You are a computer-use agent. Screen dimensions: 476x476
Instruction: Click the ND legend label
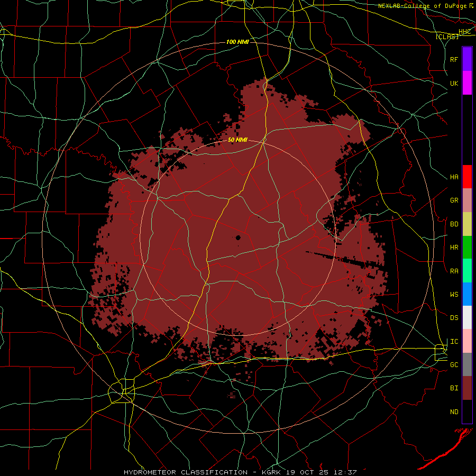click(x=454, y=412)
